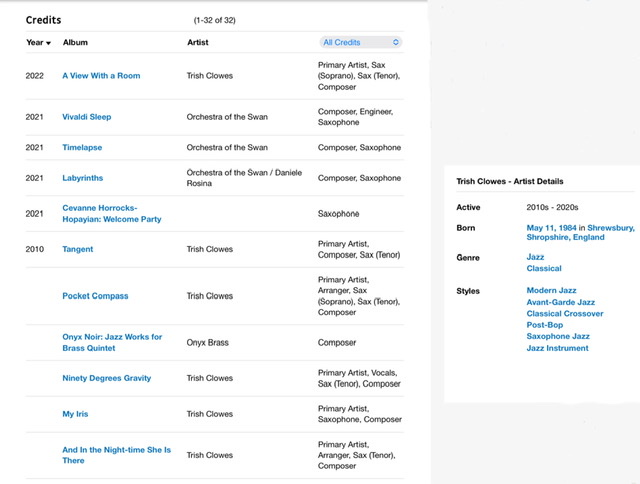Click the Onyx Brass artist name
Viewport: 640px width, 484px height.
[x=207, y=343]
